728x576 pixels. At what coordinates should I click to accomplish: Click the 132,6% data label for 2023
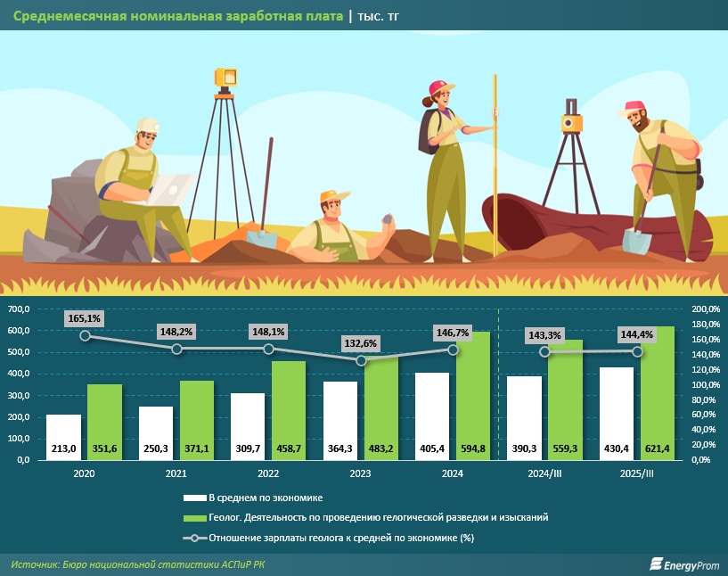point(362,342)
